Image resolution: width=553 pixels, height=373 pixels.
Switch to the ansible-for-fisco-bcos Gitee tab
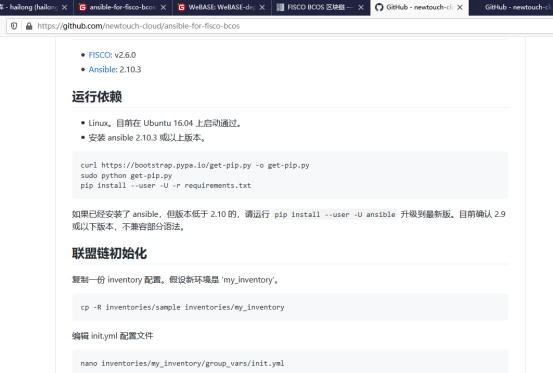(123, 7)
